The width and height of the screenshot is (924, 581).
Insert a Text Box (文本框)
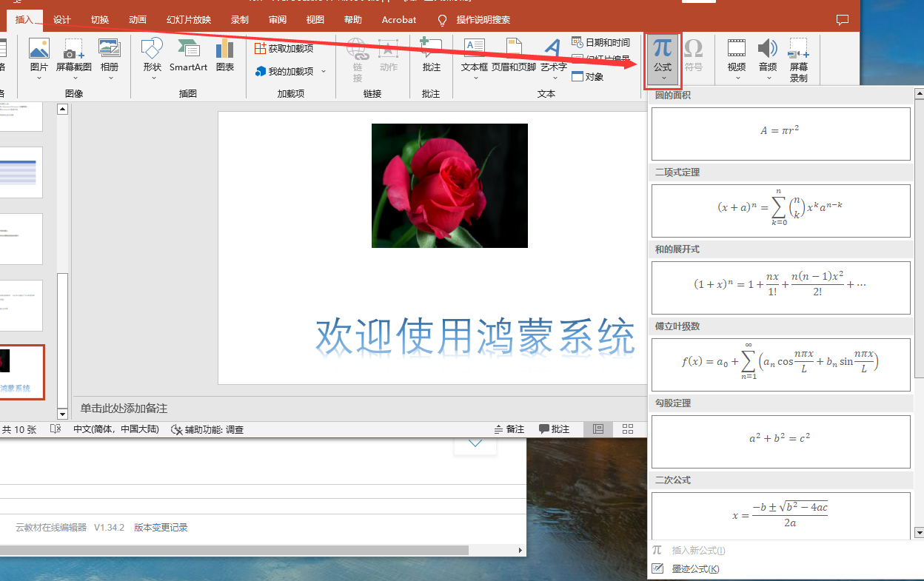click(474, 54)
